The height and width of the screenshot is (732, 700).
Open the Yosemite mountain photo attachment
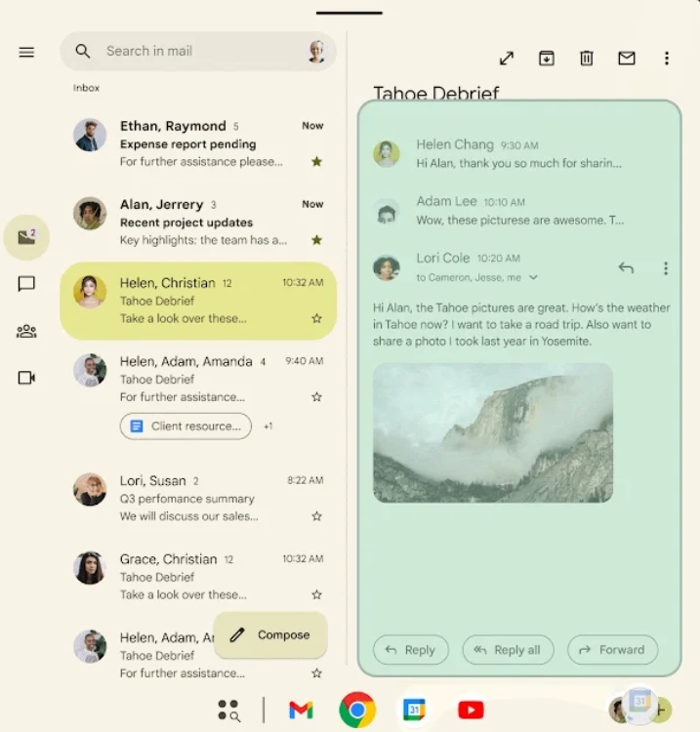pos(493,432)
